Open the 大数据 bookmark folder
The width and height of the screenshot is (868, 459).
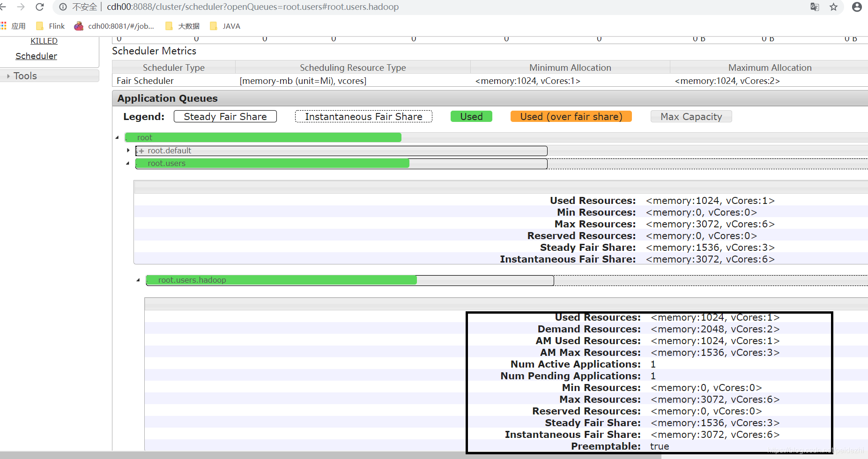click(182, 26)
